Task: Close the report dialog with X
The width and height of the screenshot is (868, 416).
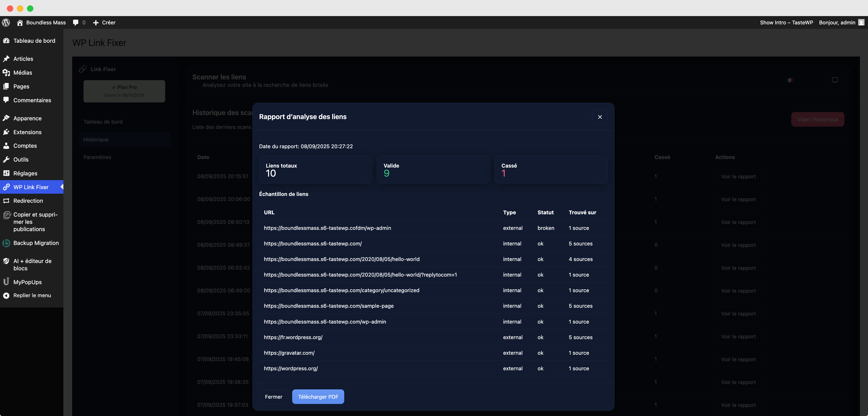Action: (x=600, y=117)
